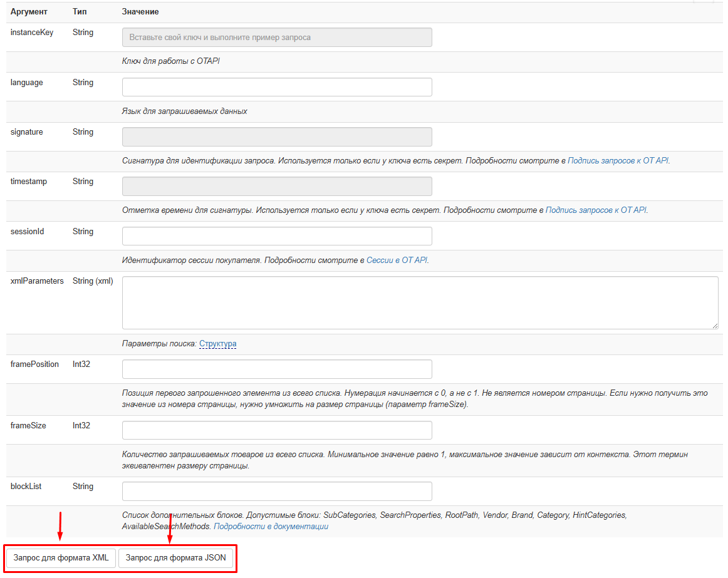Click the 'sessionId' argument name
The width and height of the screenshot is (728, 578).
(x=28, y=231)
